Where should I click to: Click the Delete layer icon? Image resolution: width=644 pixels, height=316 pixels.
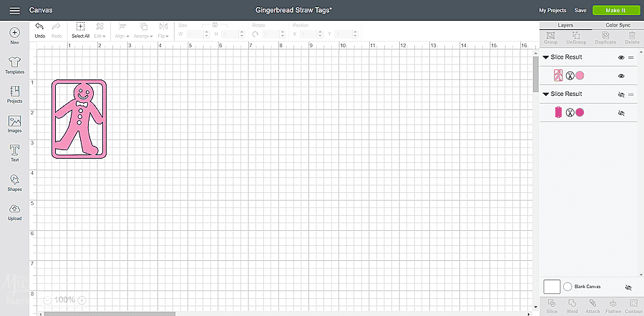point(632,38)
